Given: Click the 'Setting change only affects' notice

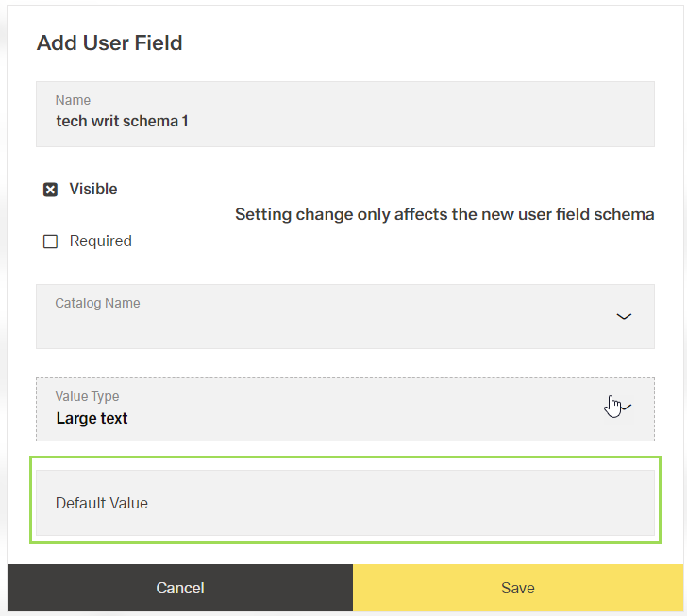Looking at the screenshot, I should (444, 215).
